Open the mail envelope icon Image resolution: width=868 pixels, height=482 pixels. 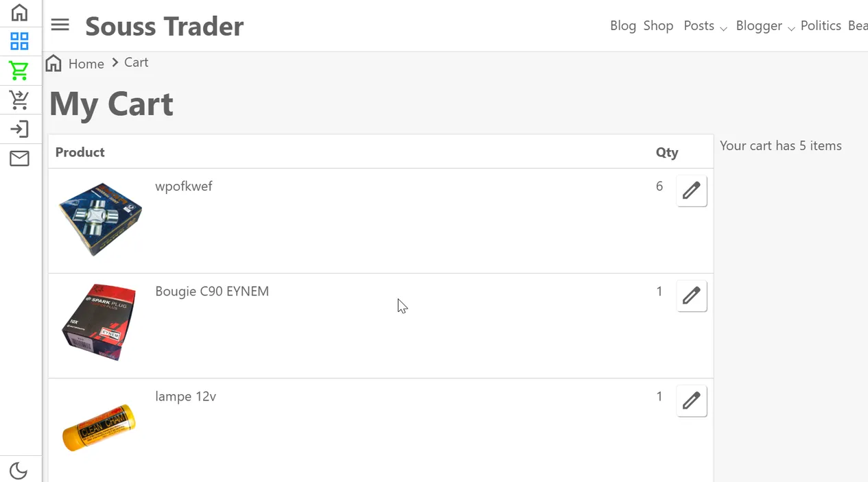19,158
